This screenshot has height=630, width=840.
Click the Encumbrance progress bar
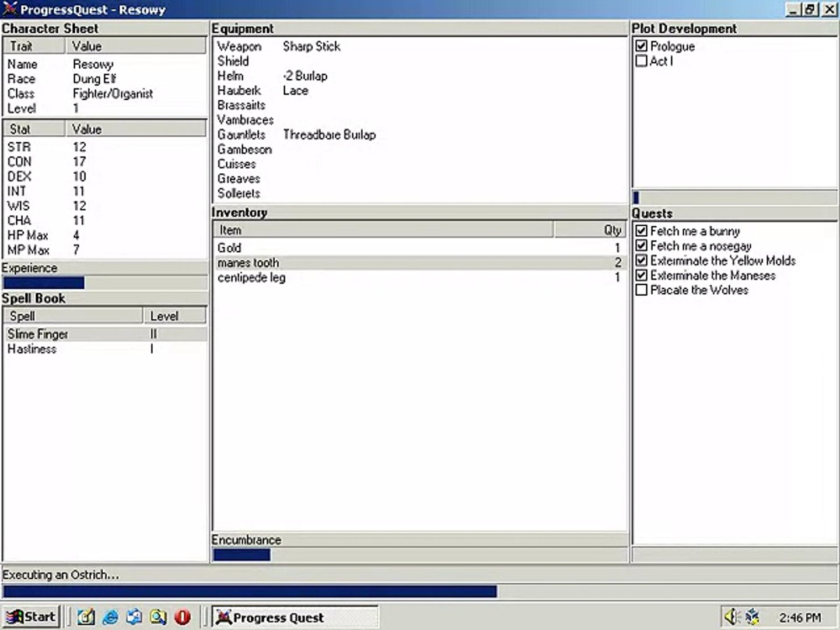tap(420, 555)
